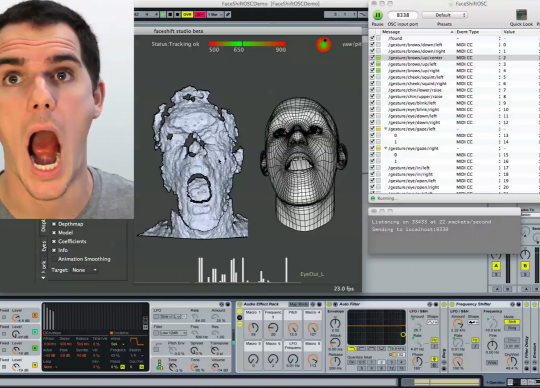Click the yellow A crossfade assign button
Image resolution: width=540 pixels, height=388 pixels.
point(496,266)
